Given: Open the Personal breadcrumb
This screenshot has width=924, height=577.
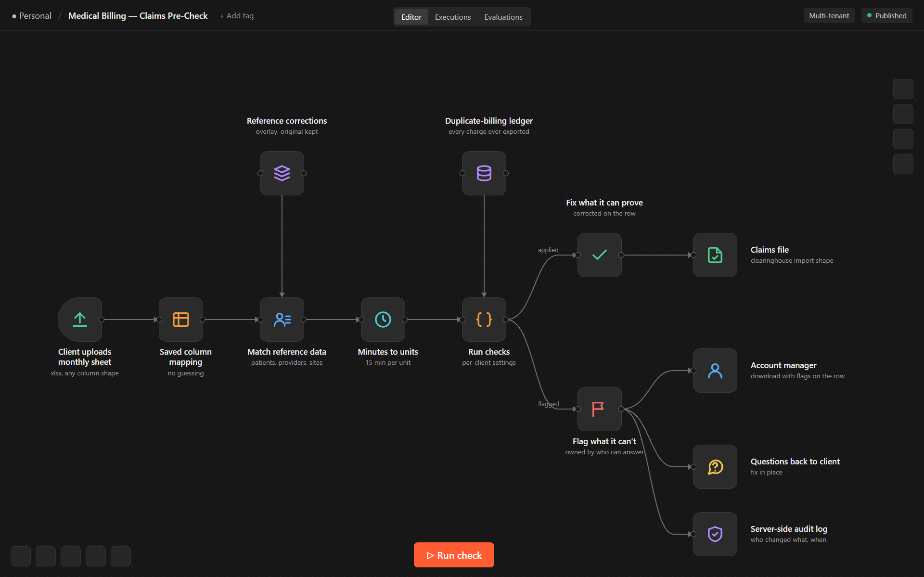Looking at the screenshot, I should pyautogui.click(x=32, y=16).
